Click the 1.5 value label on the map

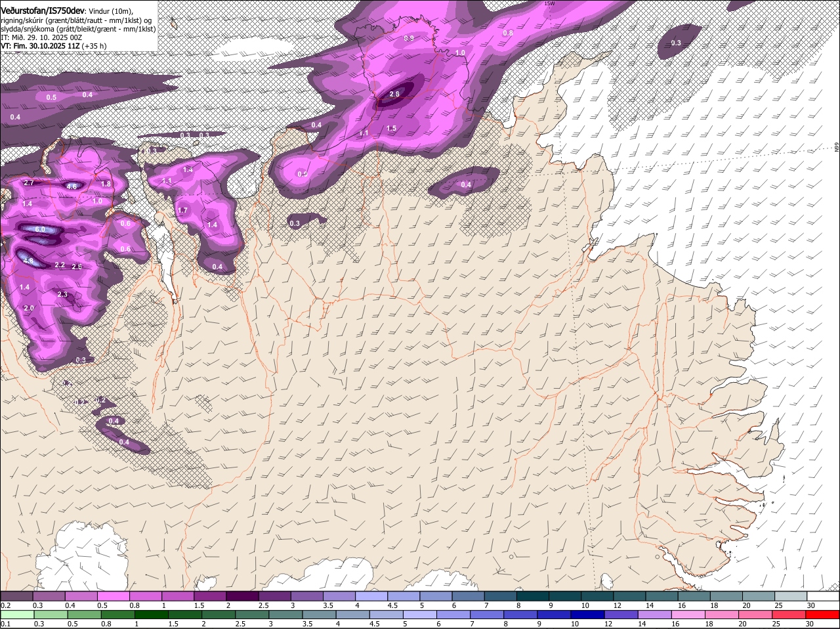pyautogui.click(x=392, y=129)
